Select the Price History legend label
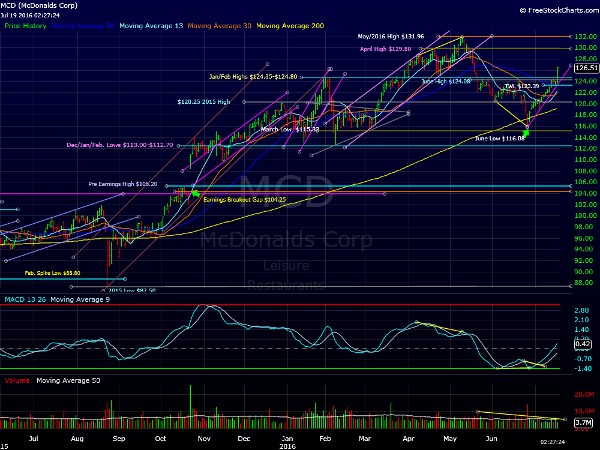The image size is (600, 450). 25,26
